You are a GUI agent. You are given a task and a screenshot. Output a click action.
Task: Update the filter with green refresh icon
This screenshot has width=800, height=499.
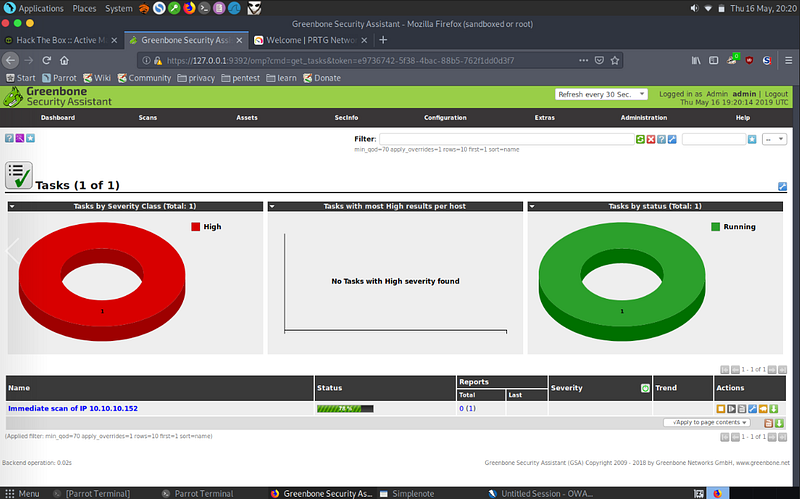(640, 139)
